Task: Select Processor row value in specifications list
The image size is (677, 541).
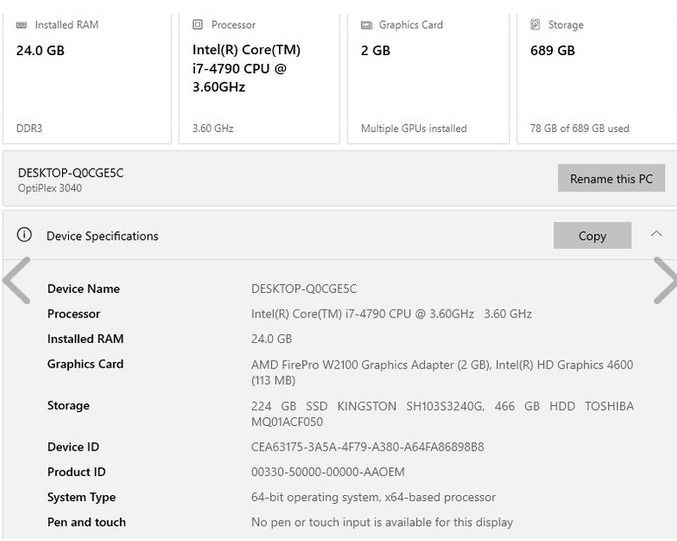Action: [391, 313]
